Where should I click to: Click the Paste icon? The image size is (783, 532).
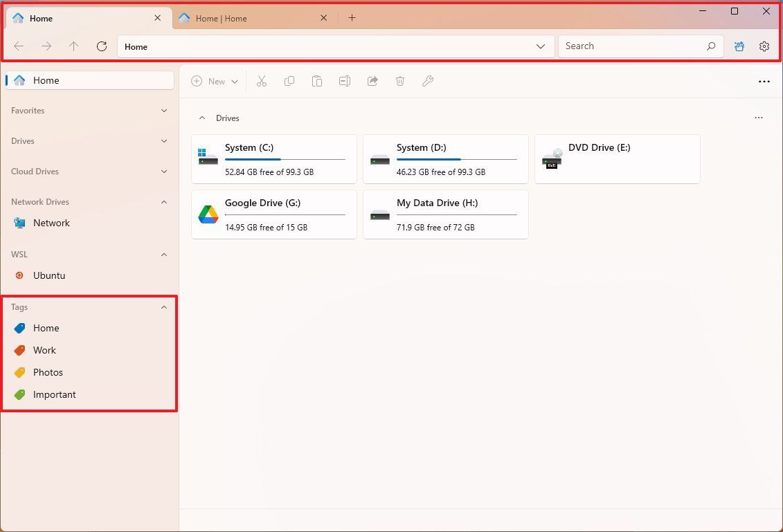pos(317,81)
